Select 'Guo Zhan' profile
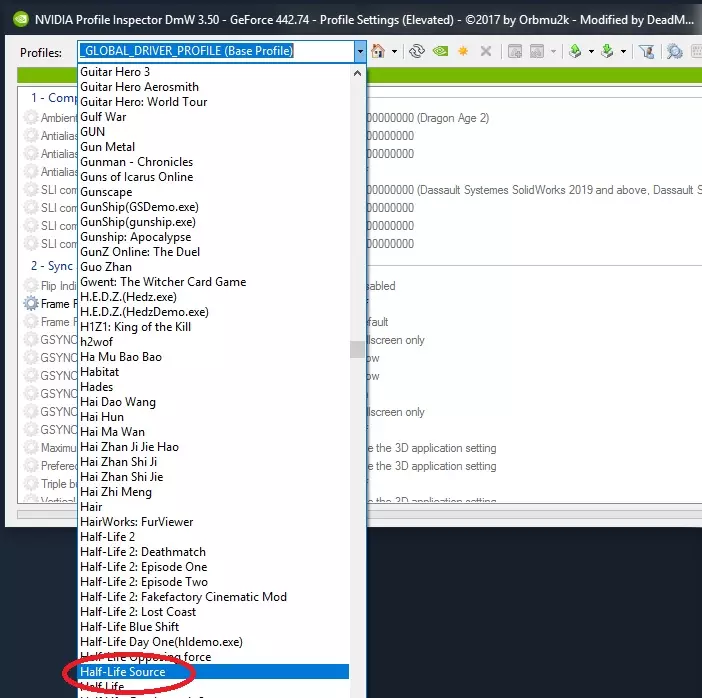The height and width of the screenshot is (698, 702). pyautogui.click(x=214, y=267)
